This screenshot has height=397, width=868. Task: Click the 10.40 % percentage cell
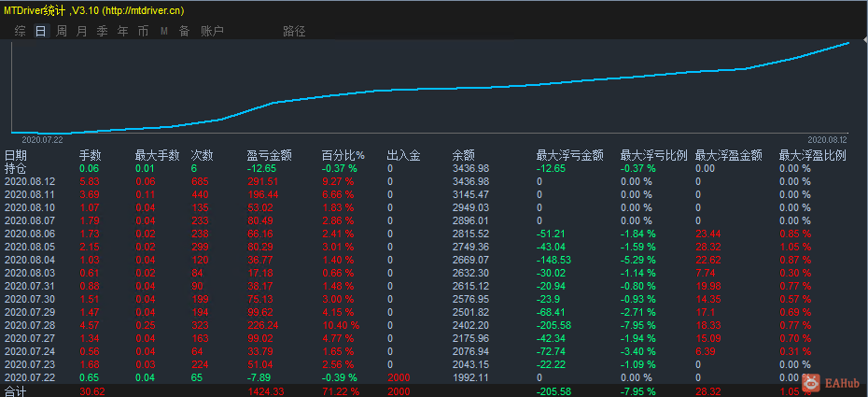pos(341,326)
